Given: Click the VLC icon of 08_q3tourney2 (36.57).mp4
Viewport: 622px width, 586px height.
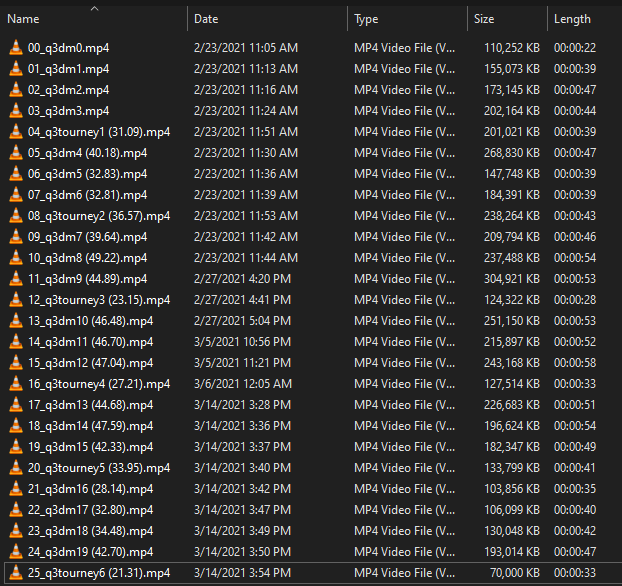Looking at the screenshot, I should click(x=16, y=216).
